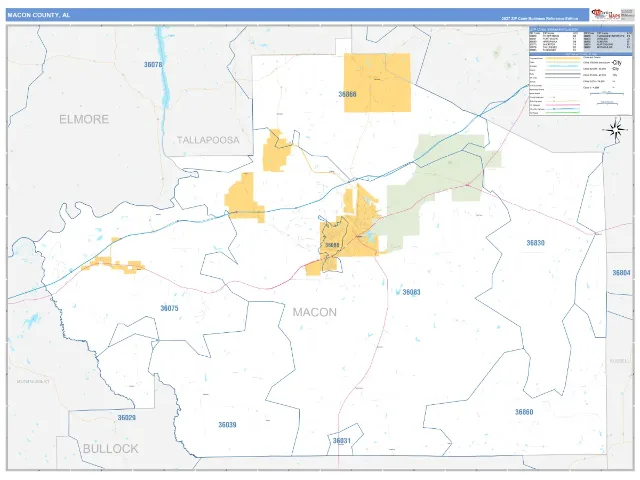Click the TALLAPOOSA county label
The height and width of the screenshot is (480, 640).
[x=208, y=140]
